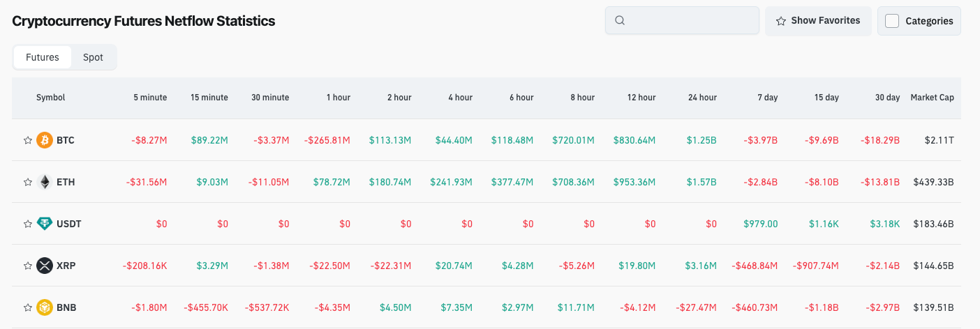Sort by the 12 hour column header
The height and width of the screenshot is (329, 980).
(x=641, y=98)
